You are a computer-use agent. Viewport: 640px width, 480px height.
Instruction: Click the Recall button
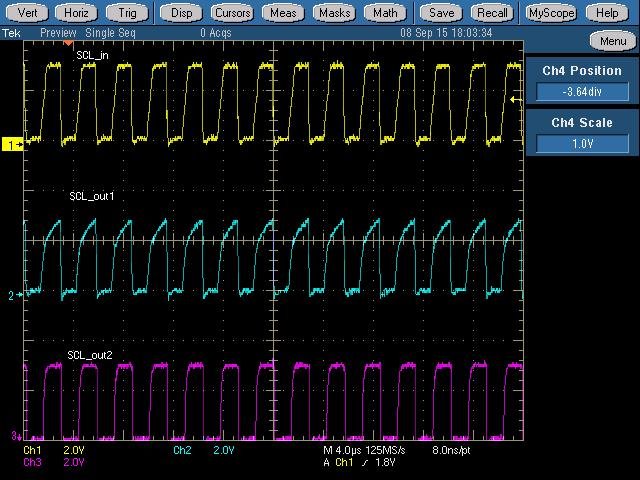coord(492,13)
